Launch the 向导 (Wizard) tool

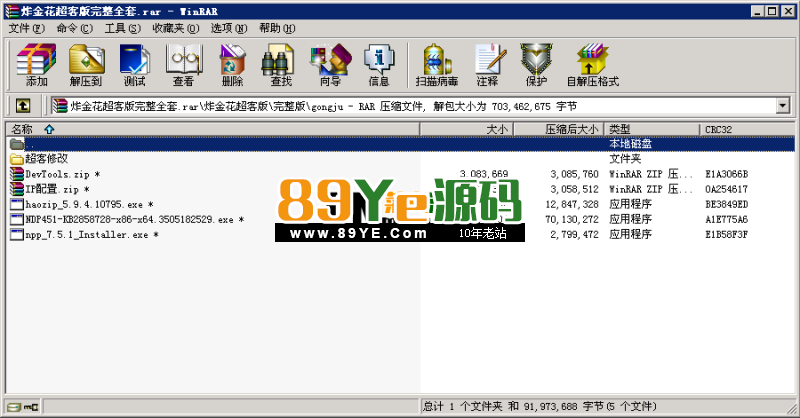click(330, 66)
